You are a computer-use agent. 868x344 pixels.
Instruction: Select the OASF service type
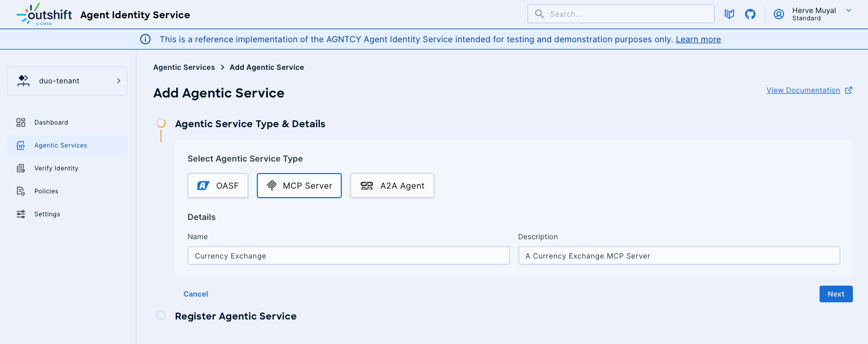218,186
